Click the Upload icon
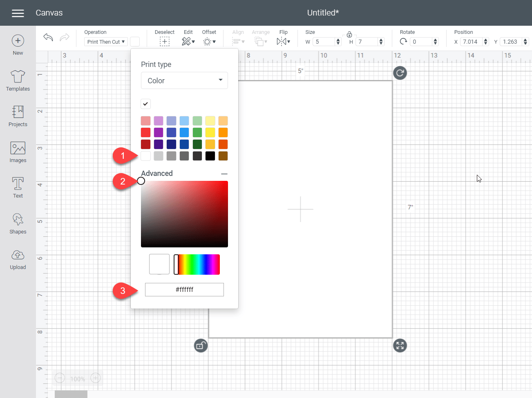The height and width of the screenshot is (398, 532). (x=18, y=255)
